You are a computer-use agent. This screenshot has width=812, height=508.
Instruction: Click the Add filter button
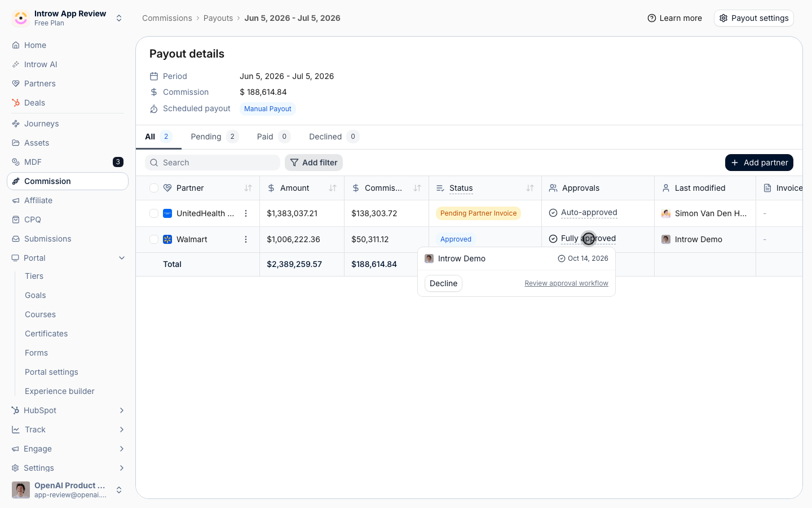(314, 163)
